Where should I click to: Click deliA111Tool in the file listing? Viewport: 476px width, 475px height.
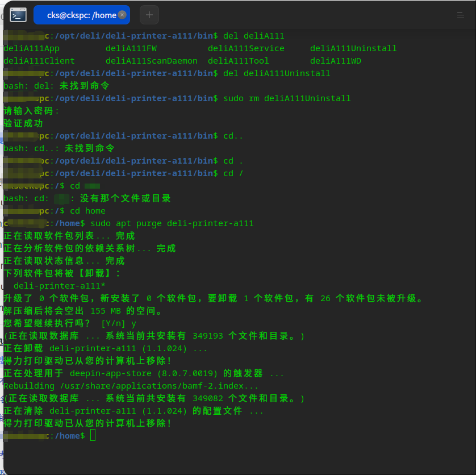click(239, 61)
